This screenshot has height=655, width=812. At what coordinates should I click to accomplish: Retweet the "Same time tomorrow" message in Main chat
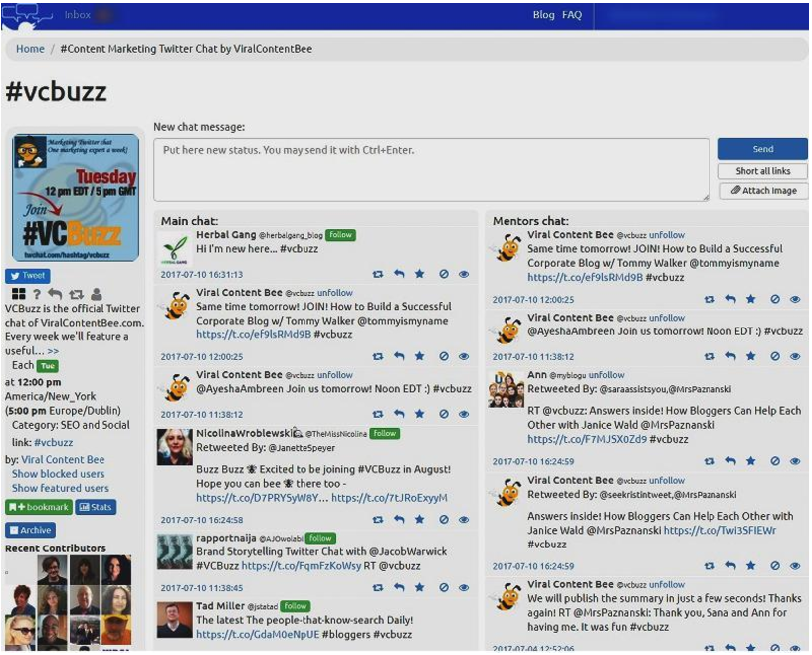pyautogui.click(x=378, y=356)
